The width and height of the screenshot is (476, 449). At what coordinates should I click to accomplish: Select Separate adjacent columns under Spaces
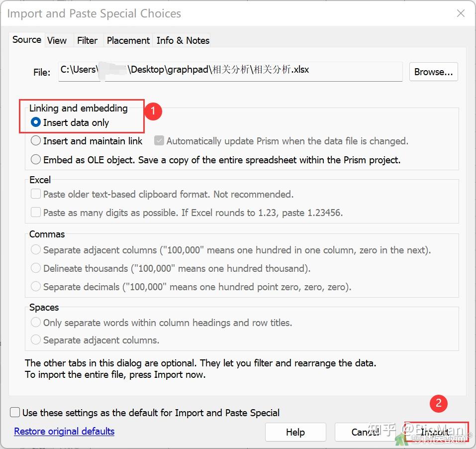pos(36,340)
